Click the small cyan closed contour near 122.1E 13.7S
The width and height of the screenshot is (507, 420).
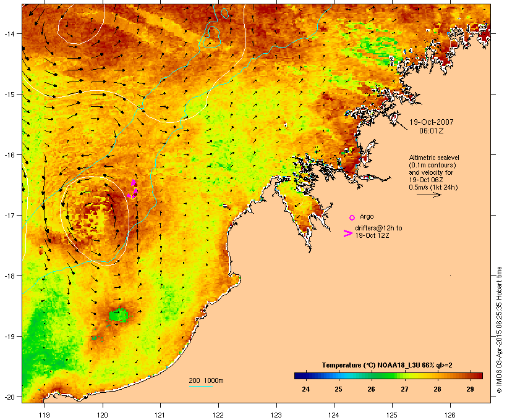click(x=224, y=13)
